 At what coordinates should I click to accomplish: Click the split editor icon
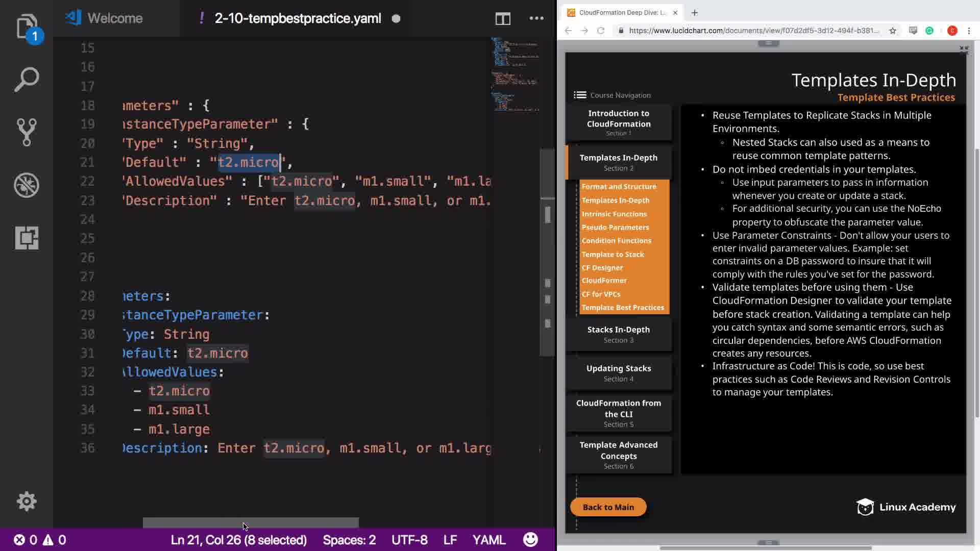click(x=503, y=19)
